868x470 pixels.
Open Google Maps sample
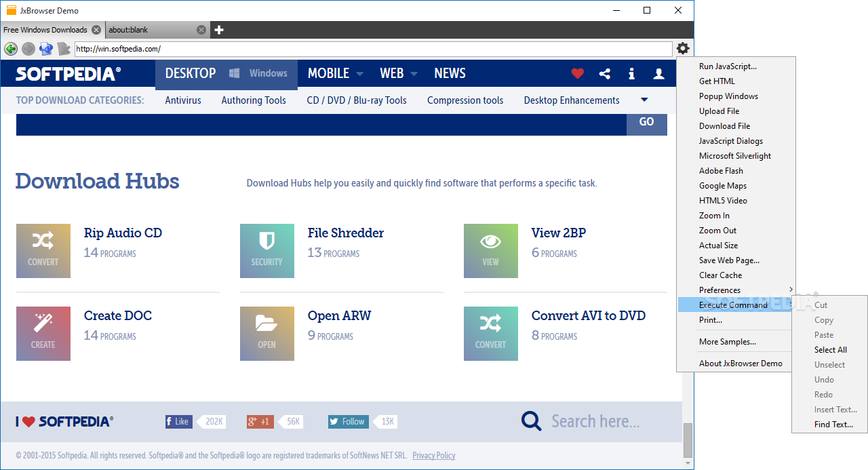click(723, 186)
